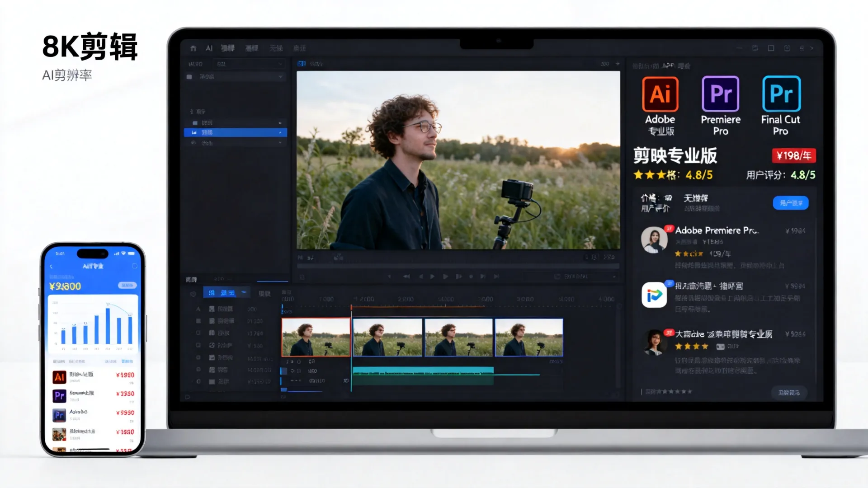Click the rewind button in playback controls
Screen dimensions: 868x488
click(406, 276)
